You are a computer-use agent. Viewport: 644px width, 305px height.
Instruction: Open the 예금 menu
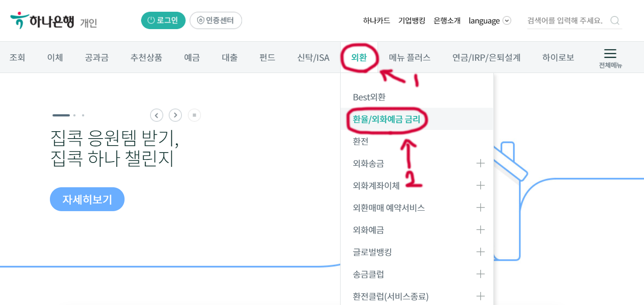click(192, 57)
